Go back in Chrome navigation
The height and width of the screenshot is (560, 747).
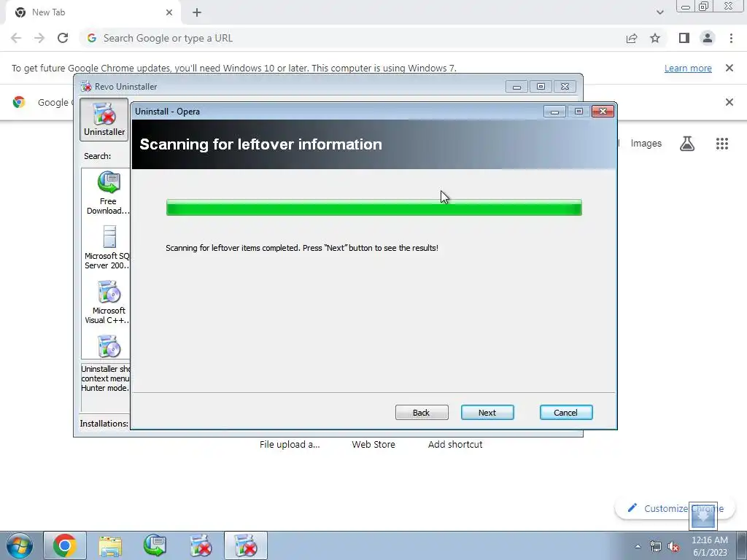(x=16, y=38)
